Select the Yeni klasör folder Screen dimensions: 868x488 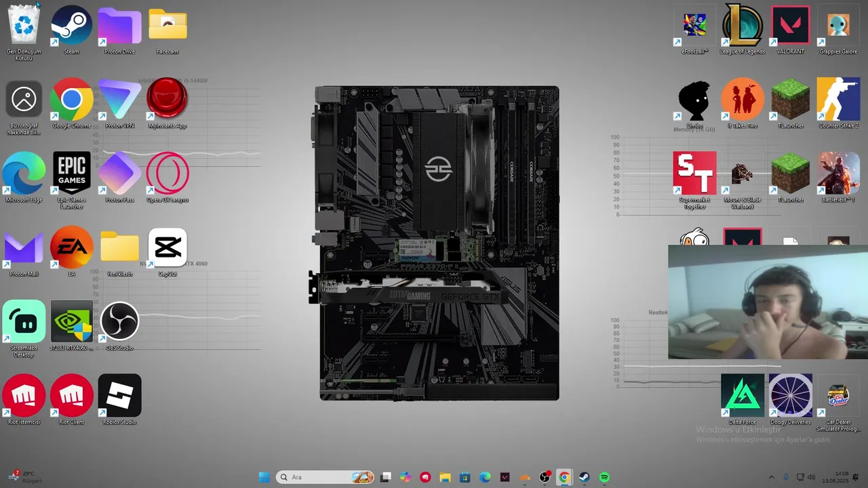[119, 252]
